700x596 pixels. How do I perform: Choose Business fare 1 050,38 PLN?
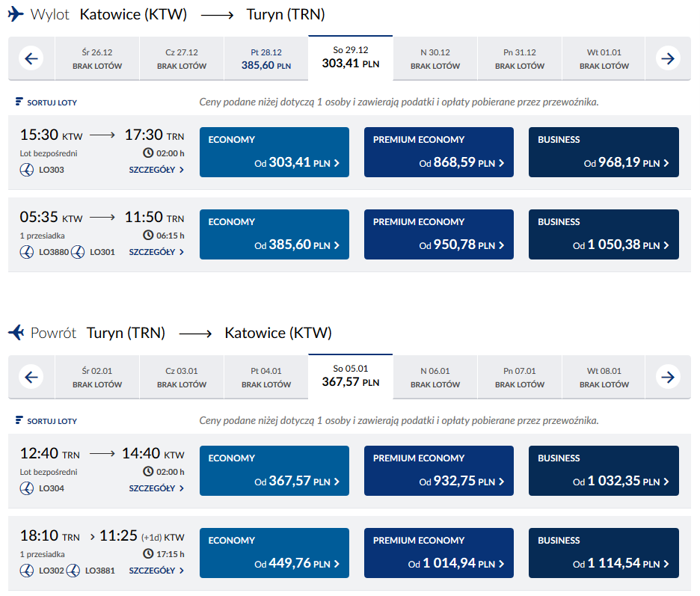tap(604, 234)
